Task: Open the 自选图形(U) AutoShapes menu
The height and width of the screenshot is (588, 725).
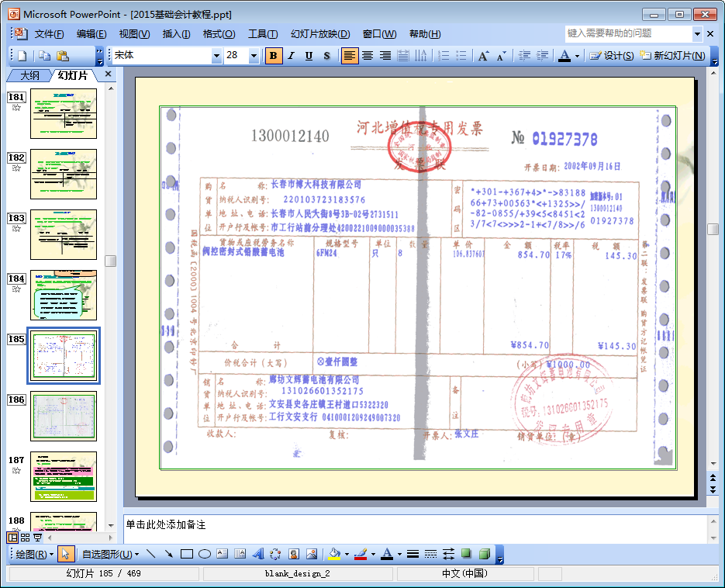Action: tap(111, 554)
